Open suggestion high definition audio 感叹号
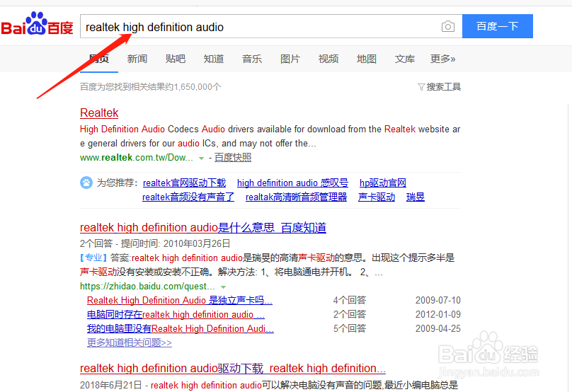Viewport: 572px width, 392px height. (x=292, y=183)
